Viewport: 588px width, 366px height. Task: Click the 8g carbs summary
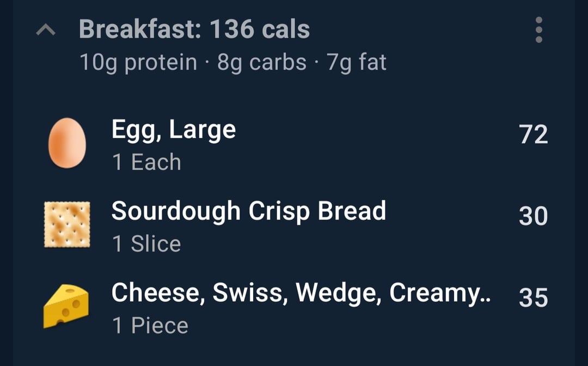pos(261,62)
